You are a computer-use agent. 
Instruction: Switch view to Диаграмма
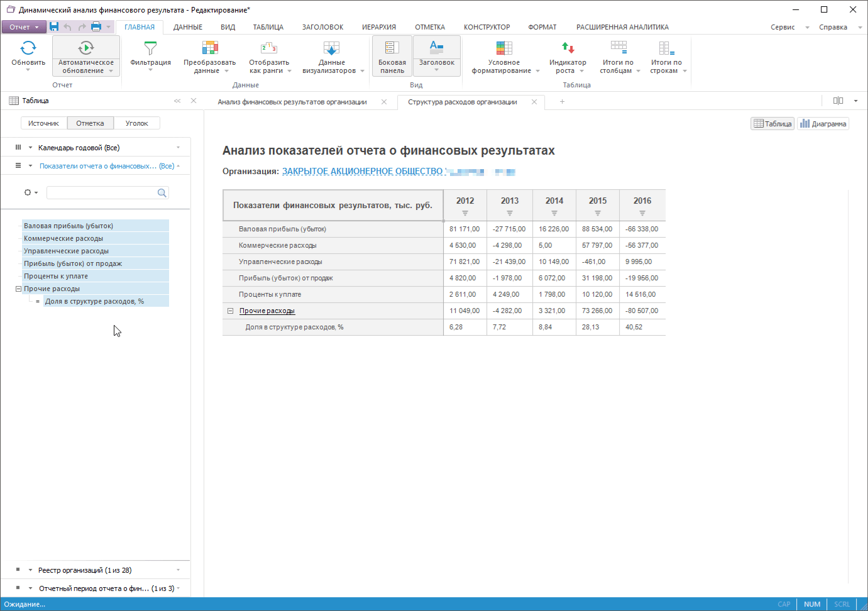823,124
